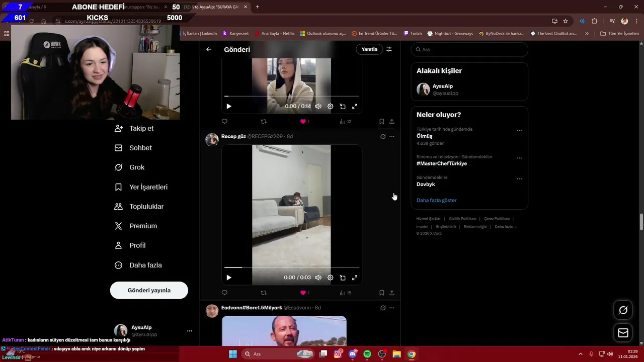This screenshot has width=644, height=362.
Task: Expand Daha fazla sidebar menu
Action: click(138, 265)
